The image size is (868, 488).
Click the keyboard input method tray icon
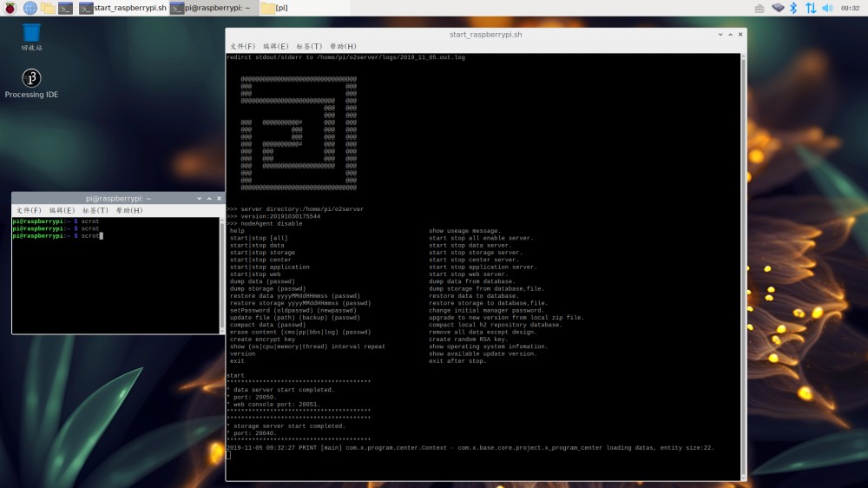click(x=759, y=9)
